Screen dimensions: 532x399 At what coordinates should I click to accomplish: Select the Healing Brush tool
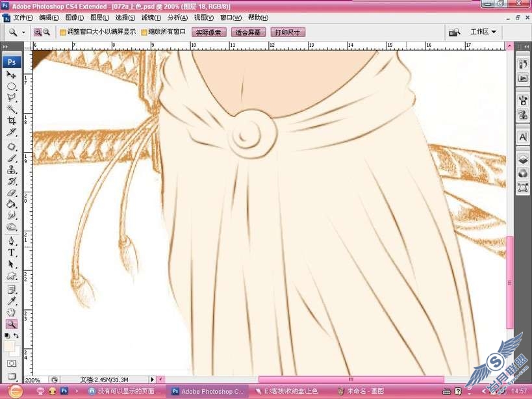[11, 147]
